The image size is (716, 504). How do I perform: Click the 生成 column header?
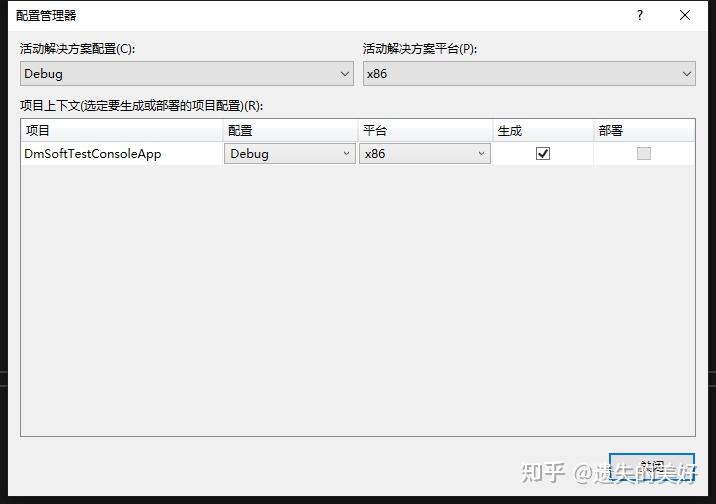543,131
